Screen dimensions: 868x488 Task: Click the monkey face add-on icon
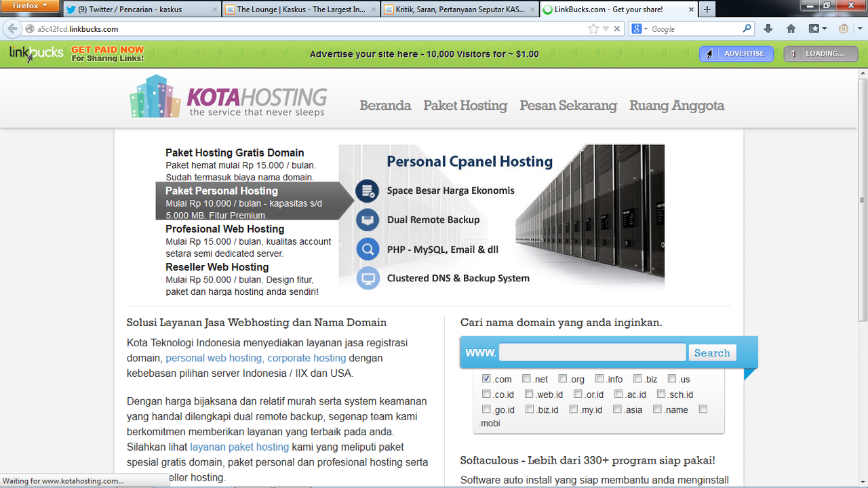point(844,29)
